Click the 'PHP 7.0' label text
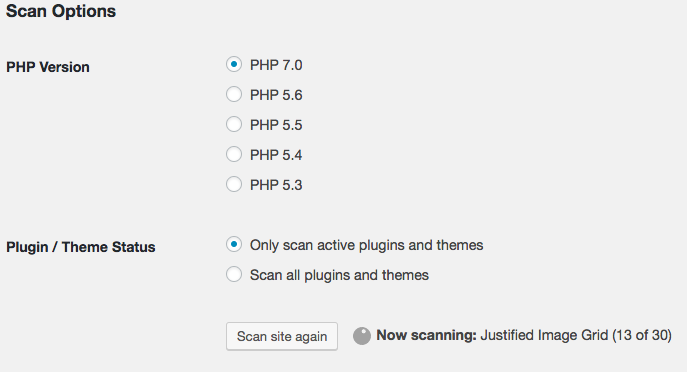Viewport: 687px width, 372px height. click(x=276, y=65)
